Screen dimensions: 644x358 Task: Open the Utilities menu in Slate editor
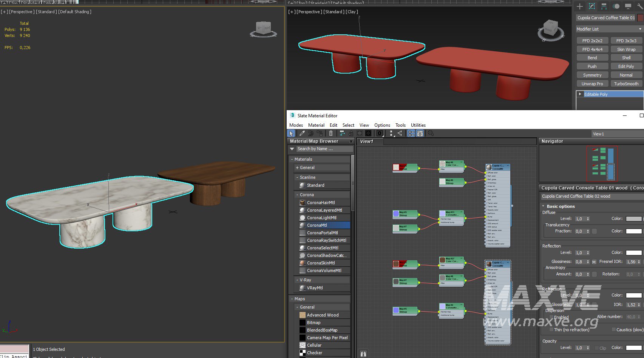pyautogui.click(x=418, y=125)
